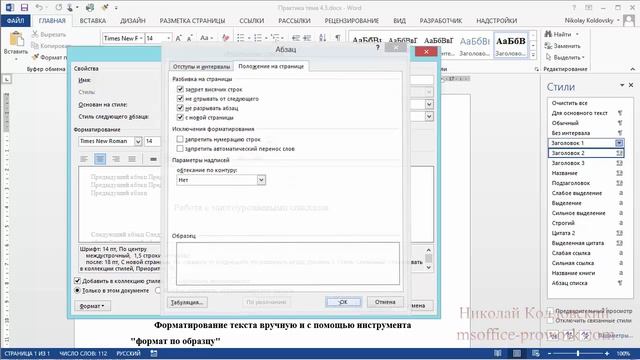Click the Read mode icon in status bar

coord(498,353)
